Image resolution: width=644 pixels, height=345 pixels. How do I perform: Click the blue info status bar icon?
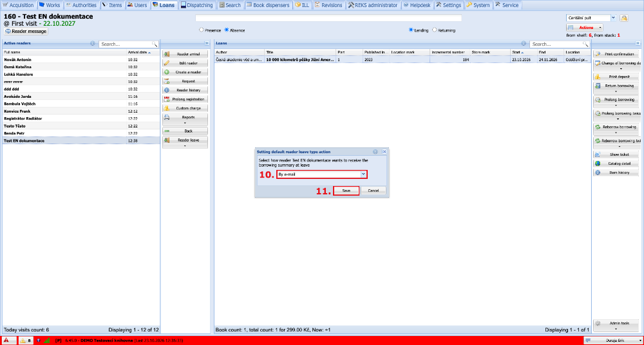tap(38, 340)
